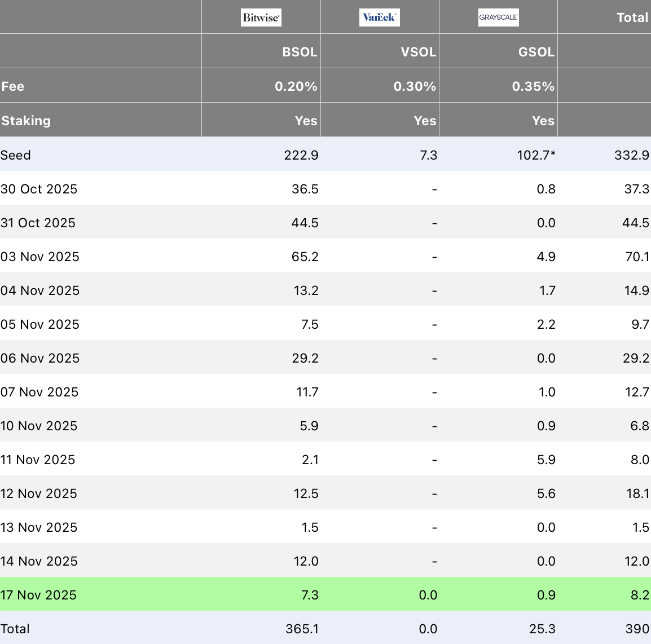This screenshot has height=644, width=651.
Task: Select the VSOL ticker header
Action: [x=418, y=52]
